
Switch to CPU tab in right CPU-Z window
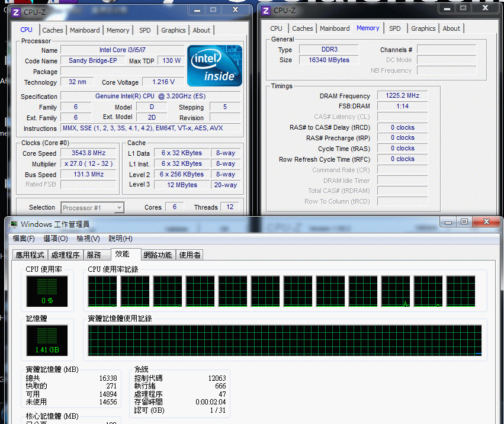click(276, 28)
